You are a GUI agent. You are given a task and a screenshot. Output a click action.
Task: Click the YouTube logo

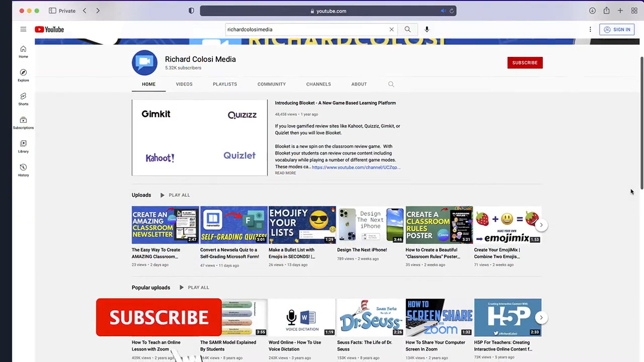[49, 29]
